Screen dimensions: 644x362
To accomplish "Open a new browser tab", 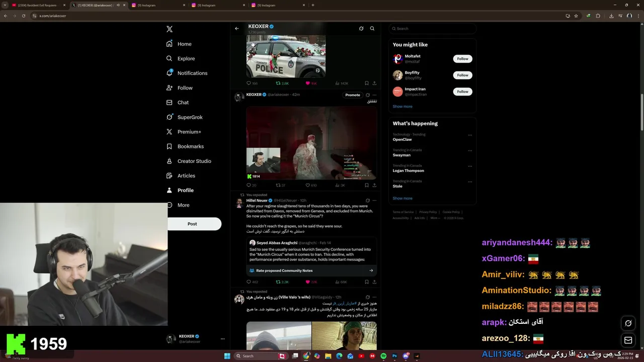I will click(x=313, y=5).
